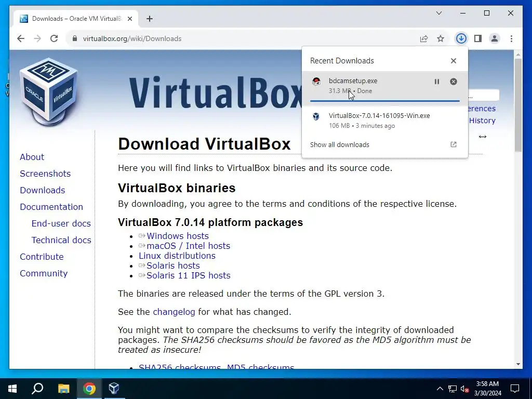Open the Documentation sidebar link

click(51, 207)
